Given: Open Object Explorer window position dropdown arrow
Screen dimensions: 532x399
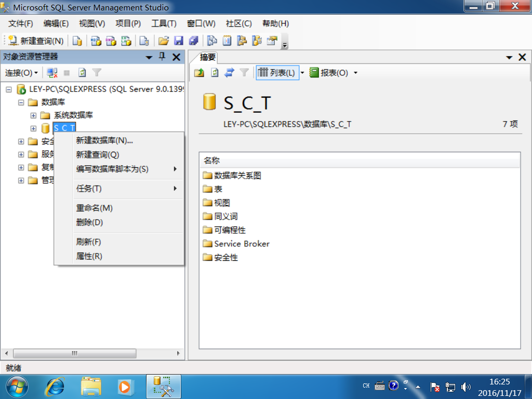Looking at the screenshot, I should tap(149, 57).
